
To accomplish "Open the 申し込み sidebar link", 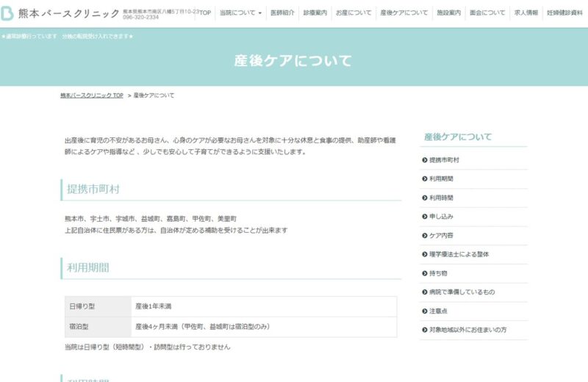I will point(441,217).
